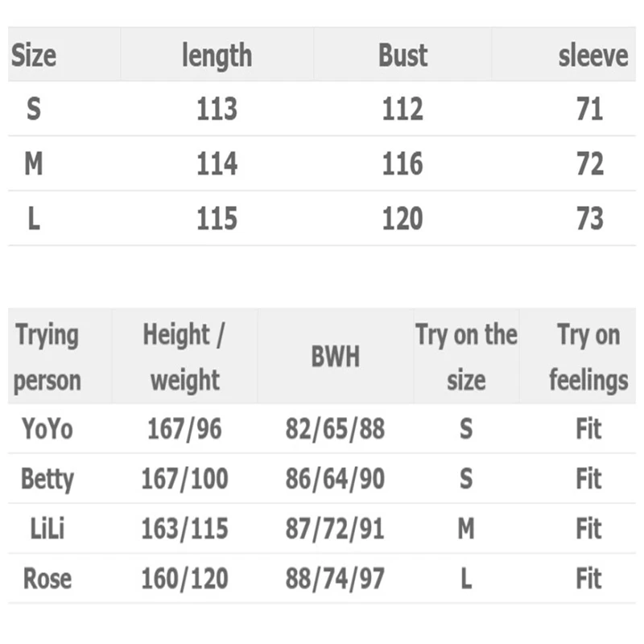Select bust measurement 120 for size L
The width and height of the screenshot is (644, 644).
(402, 218)
